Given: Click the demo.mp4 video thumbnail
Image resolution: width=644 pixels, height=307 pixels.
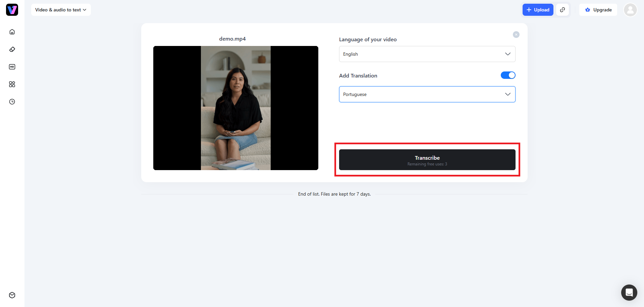Looking at the screenshot, I should pos(236,108).
